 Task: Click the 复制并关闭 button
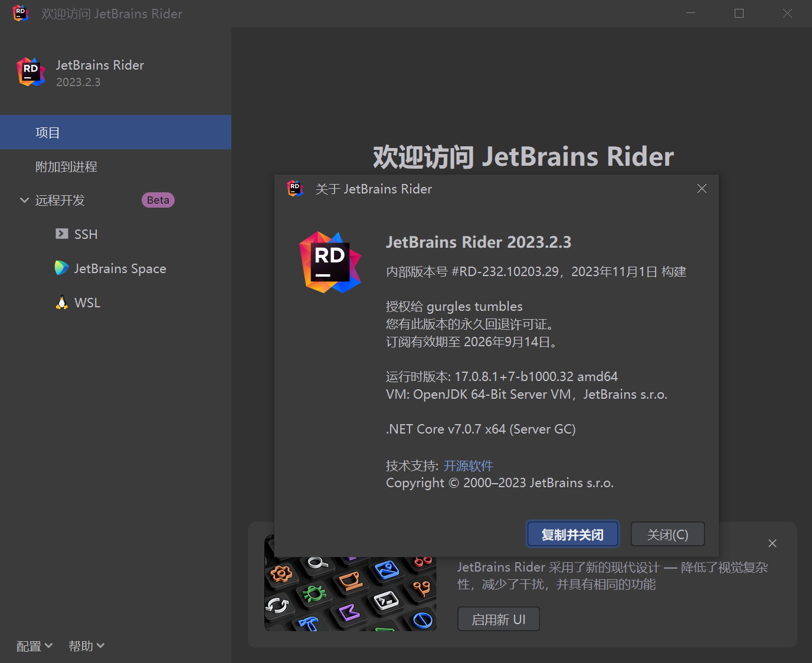(572, 534)
